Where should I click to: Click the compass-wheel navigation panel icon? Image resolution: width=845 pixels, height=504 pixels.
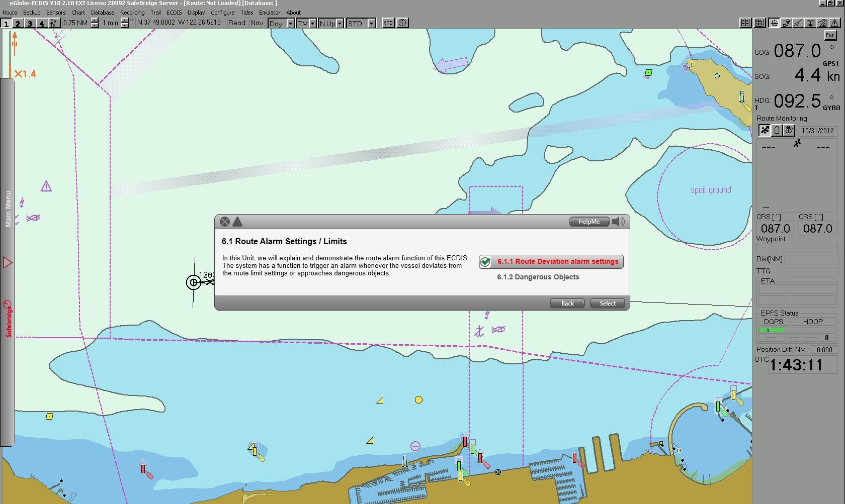[x=774, y=23]
